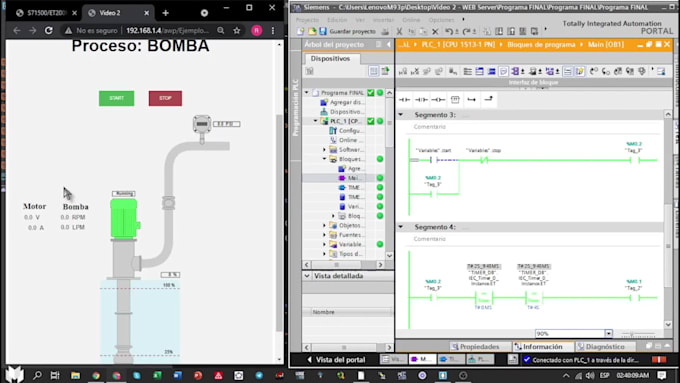The width and height of the screenshot is (680, 383).
Task: Open the Online menu
Action: [411, 20]
